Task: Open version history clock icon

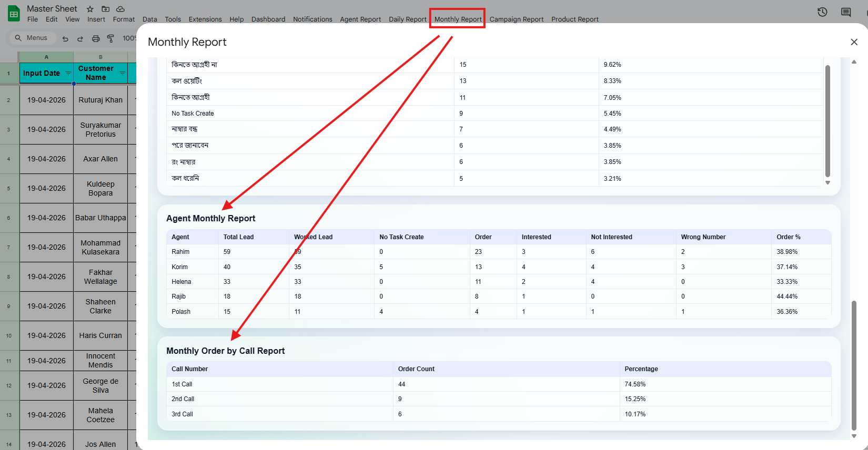Action: click(822, 12)
